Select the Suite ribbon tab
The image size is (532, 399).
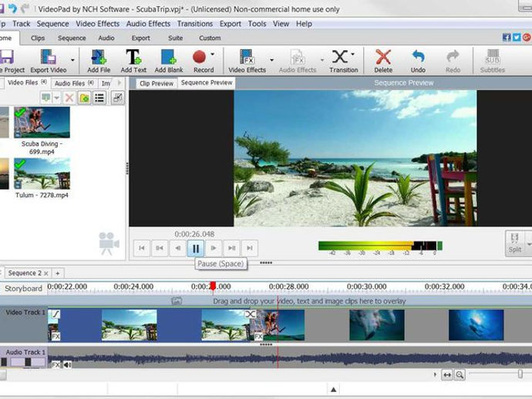pyautogui.click(x=176, y=38)
